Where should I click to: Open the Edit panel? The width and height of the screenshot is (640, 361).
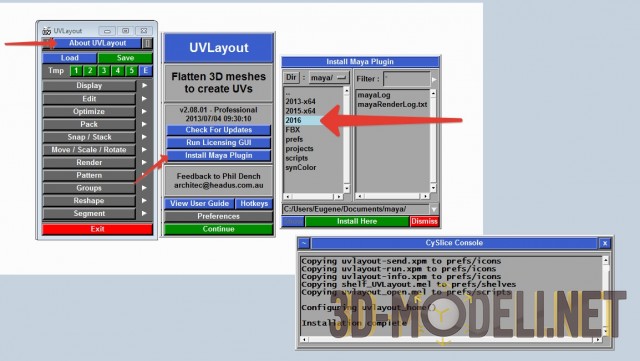(89, 99)
